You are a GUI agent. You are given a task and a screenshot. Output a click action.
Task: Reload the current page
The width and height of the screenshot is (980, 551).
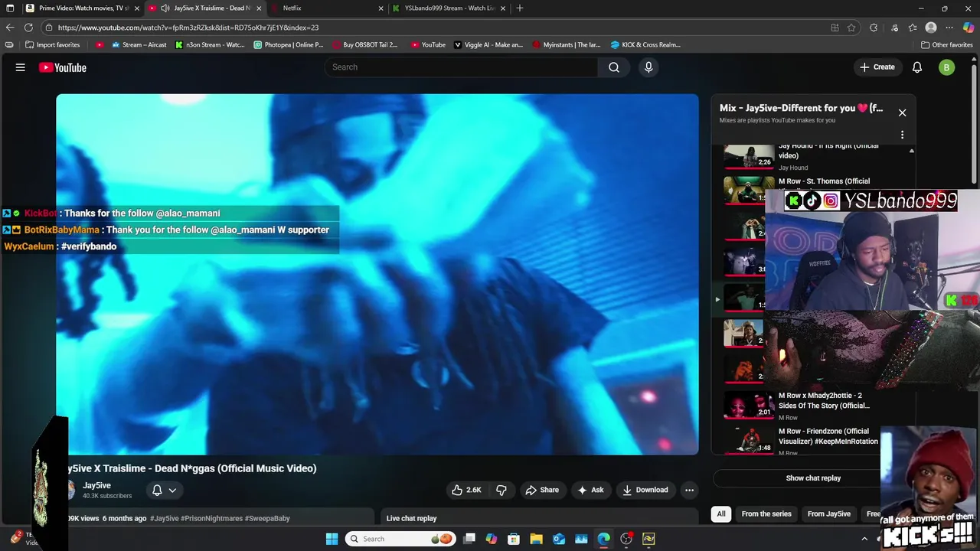coord(28,28)
